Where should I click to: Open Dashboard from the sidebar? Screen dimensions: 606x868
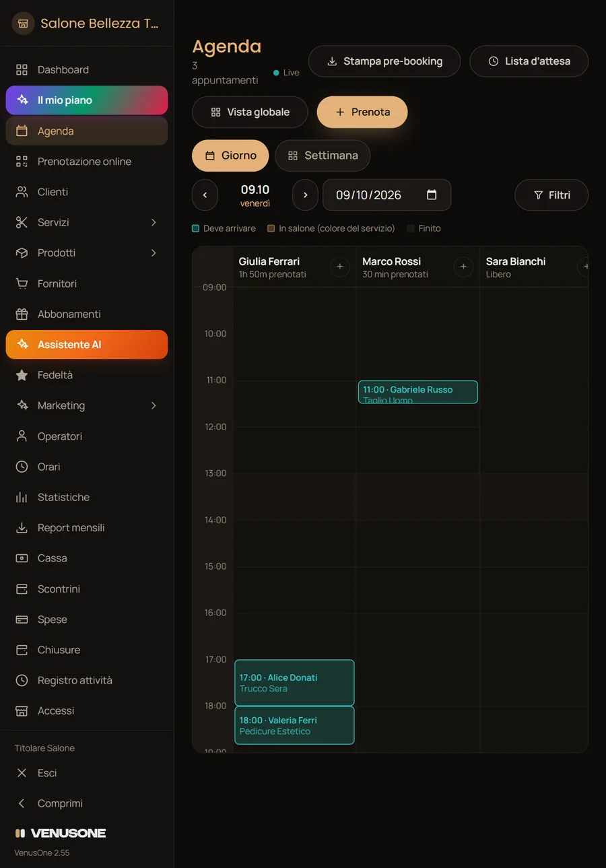tap(87, 69)
